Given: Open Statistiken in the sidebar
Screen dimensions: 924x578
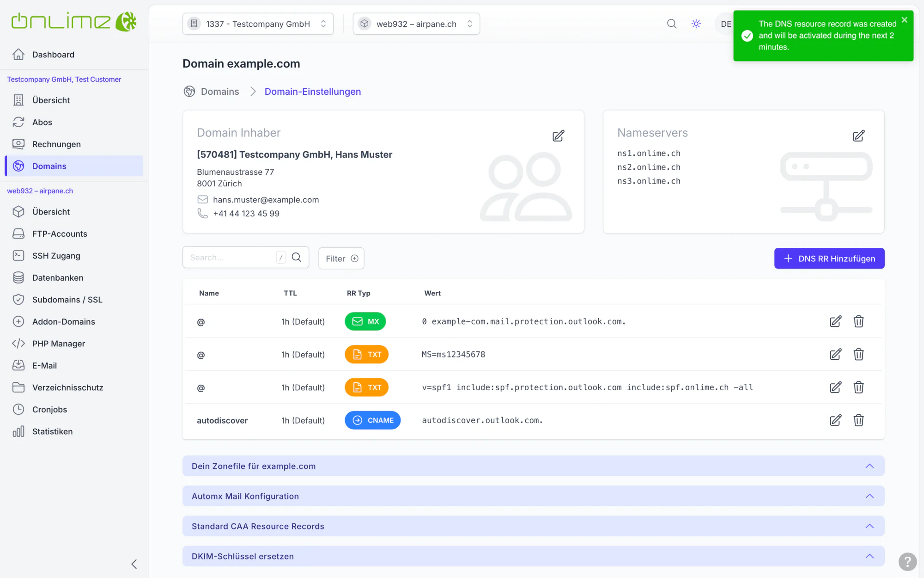Looking at the screenshot, I should point(74,431).
